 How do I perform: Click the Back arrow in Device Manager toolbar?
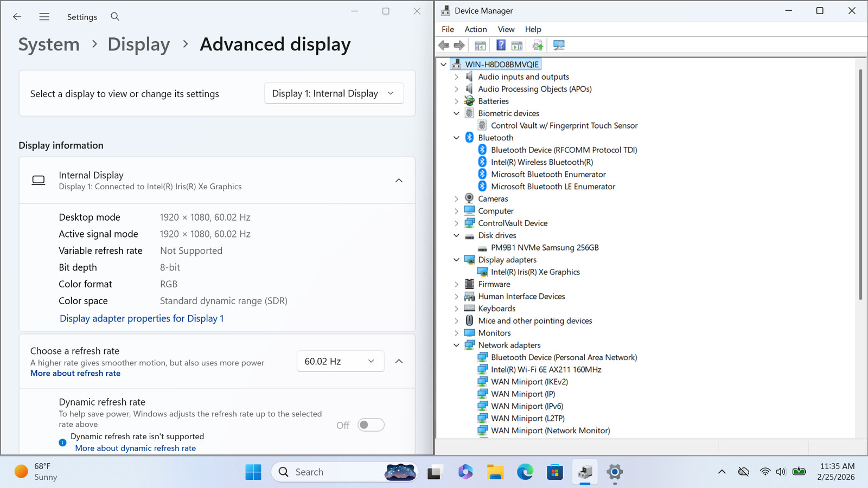(444, 46)
